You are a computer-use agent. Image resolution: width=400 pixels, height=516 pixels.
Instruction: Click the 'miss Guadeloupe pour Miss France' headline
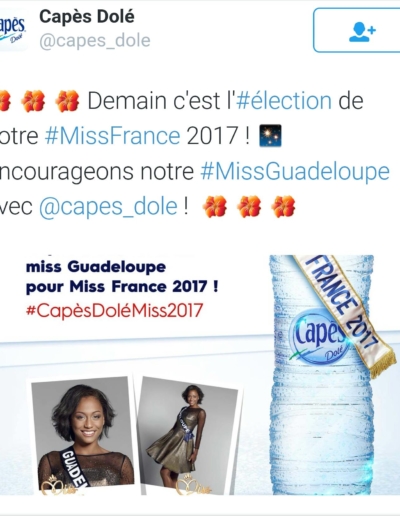tap(122, 277)
